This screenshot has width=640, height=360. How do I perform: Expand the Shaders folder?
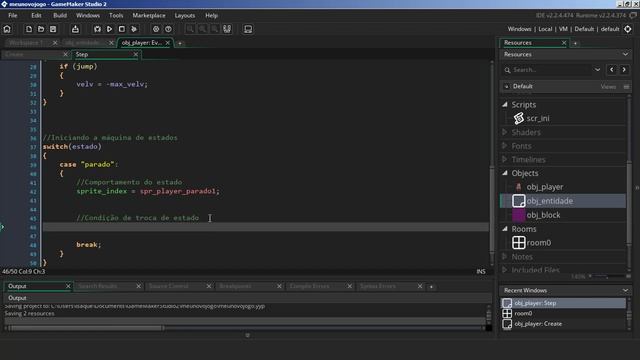tap(505, 132)
